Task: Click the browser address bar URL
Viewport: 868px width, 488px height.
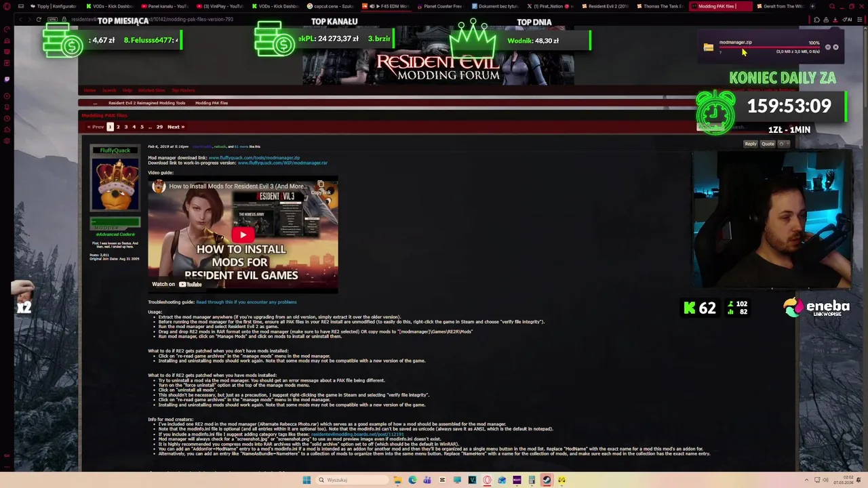Action: 153,20
